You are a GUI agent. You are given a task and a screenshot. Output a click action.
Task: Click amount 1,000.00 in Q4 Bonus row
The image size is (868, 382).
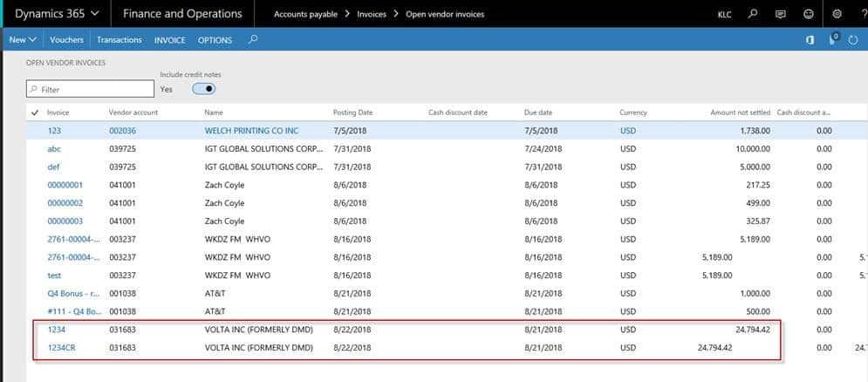755,293
